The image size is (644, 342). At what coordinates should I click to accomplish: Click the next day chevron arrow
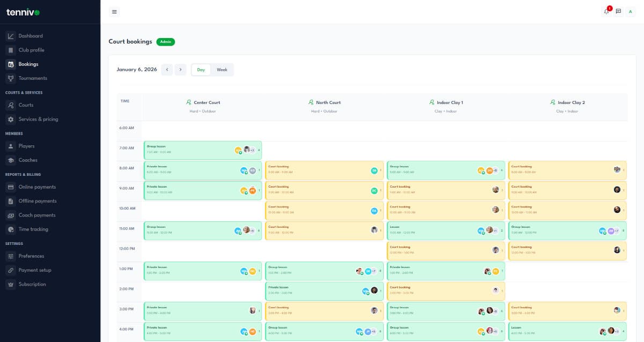point(180,70)
